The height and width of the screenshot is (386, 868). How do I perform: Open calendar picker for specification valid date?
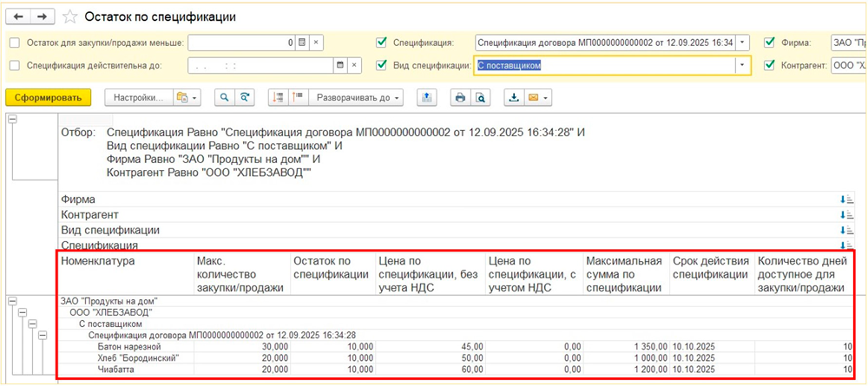click(340, 65)
